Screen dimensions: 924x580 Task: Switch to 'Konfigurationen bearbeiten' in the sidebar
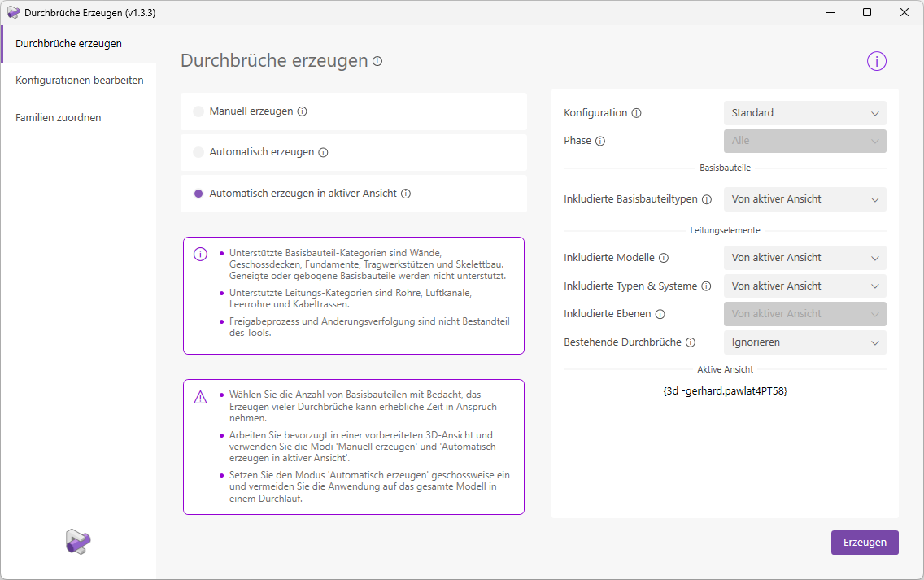pos(80,80)
